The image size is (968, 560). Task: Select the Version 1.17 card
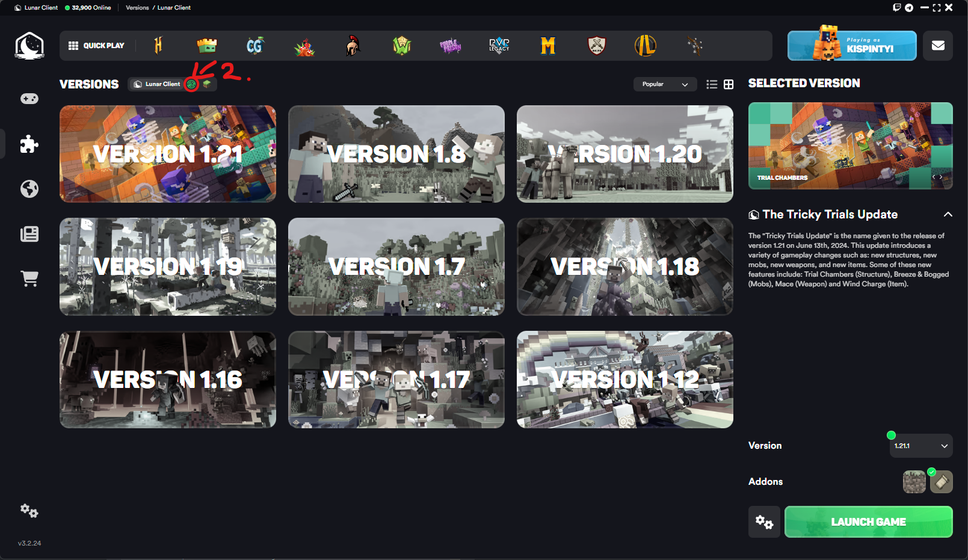(x=396, y=380)
